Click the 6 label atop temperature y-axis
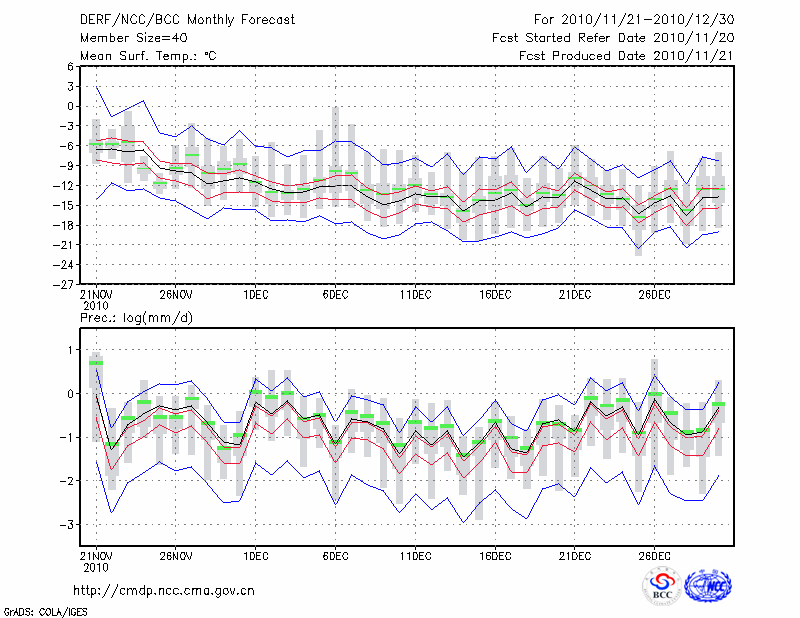This screenshot has height=618, width=800. (70, 66)
